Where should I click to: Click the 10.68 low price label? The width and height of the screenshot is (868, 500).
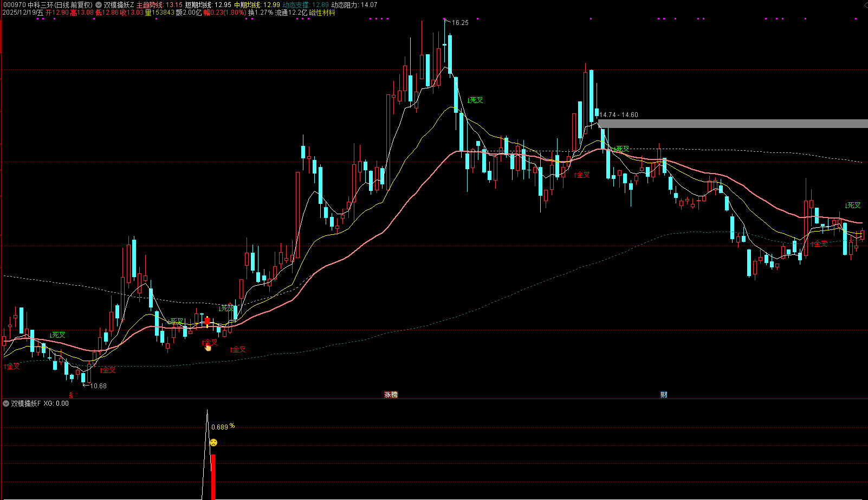pos(99,386)
